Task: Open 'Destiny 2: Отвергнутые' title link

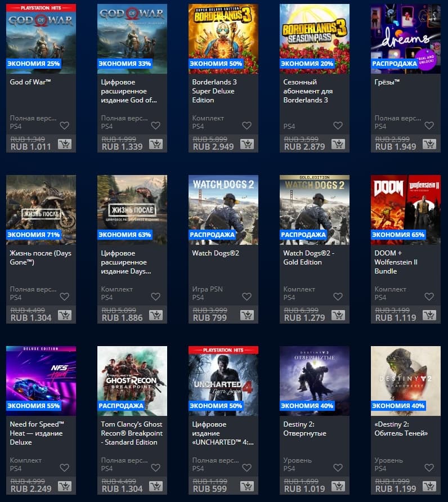Action: coord(304,428)
